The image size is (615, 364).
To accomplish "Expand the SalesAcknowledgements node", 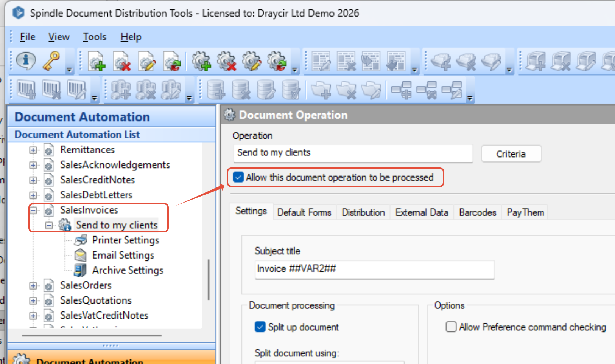I will click(x=33, y=165).
